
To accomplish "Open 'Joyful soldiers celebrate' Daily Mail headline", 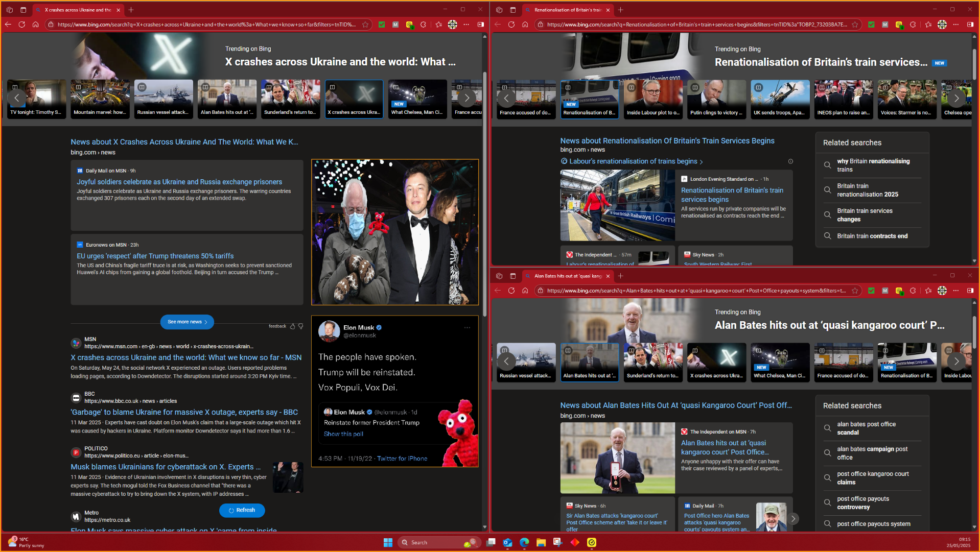I will (179, 182).
